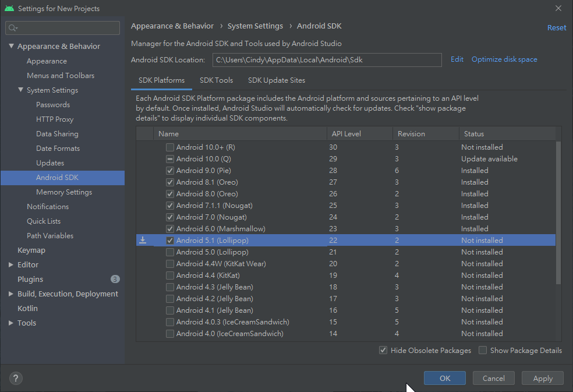Sort by API Level column header
573x392 pixels.
[360, 134]
